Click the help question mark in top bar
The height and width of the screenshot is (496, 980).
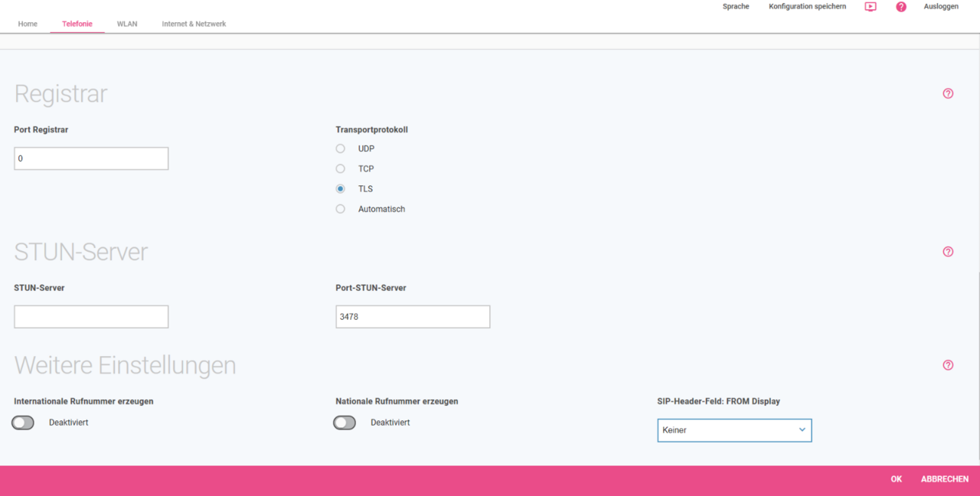[x=901, y=7]
